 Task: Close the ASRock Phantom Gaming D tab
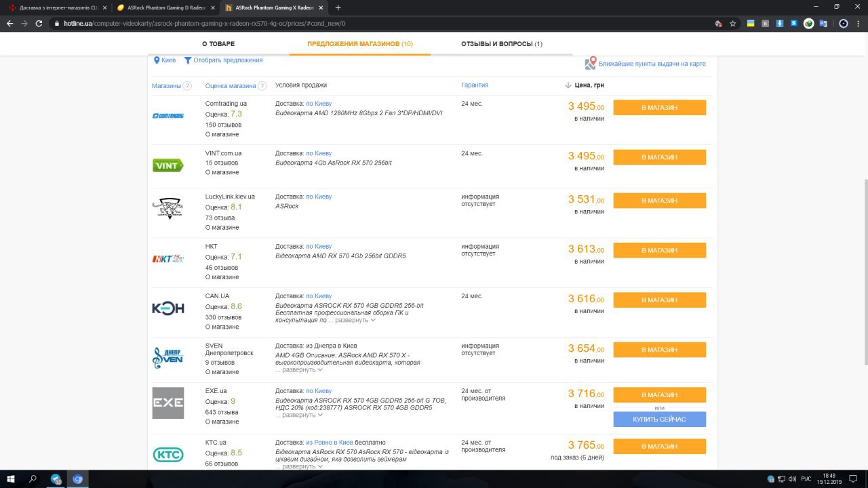pos(213,7)
